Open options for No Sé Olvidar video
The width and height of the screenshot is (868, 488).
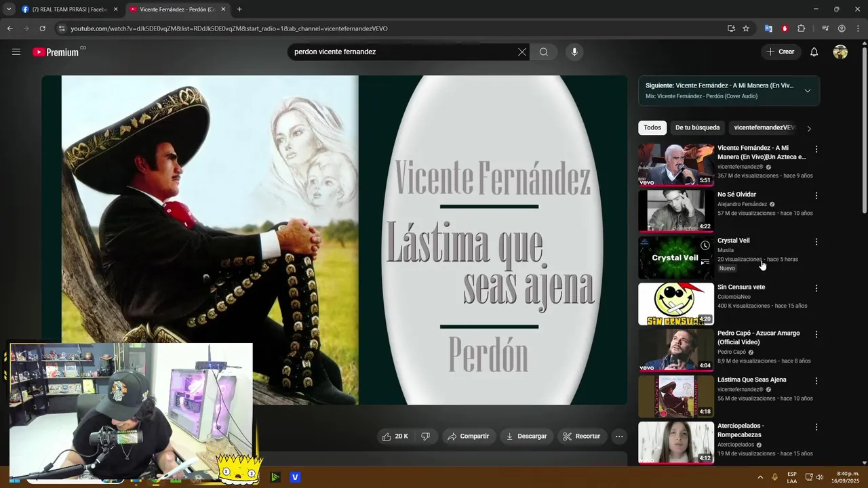pyautogui.click(x=816, y=196)
